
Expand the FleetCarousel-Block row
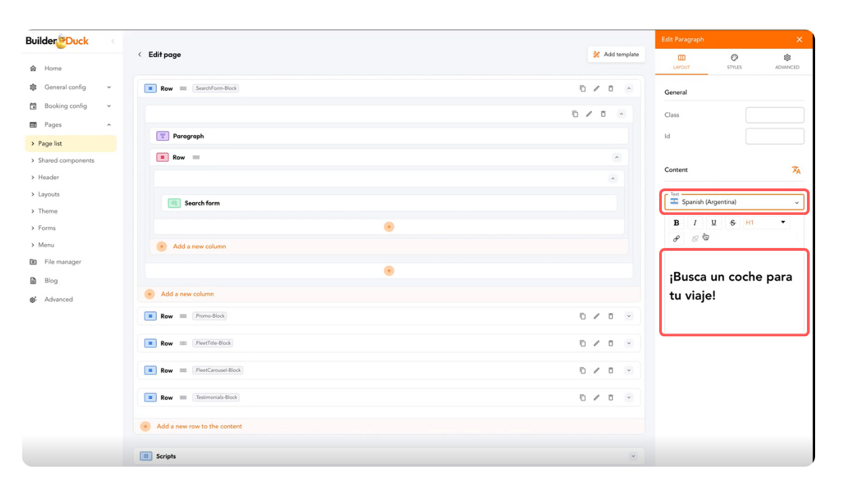[629, 371]
